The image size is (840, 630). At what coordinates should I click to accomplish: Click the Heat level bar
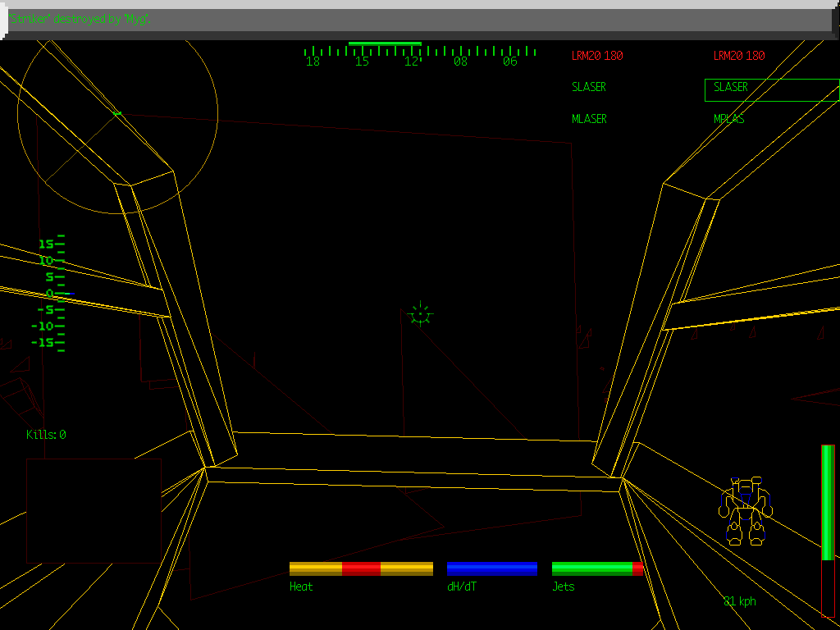[x=361, y=568]
